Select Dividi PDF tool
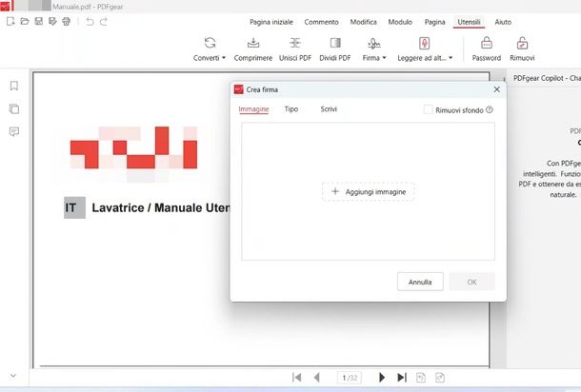This screenshot has height=392, width=581. [335, 49]
